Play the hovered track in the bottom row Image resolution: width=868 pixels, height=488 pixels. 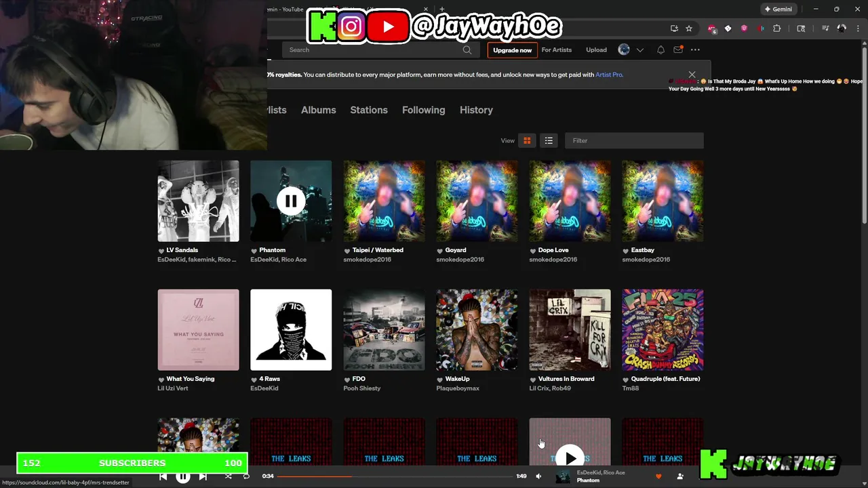tap(570, 457)
